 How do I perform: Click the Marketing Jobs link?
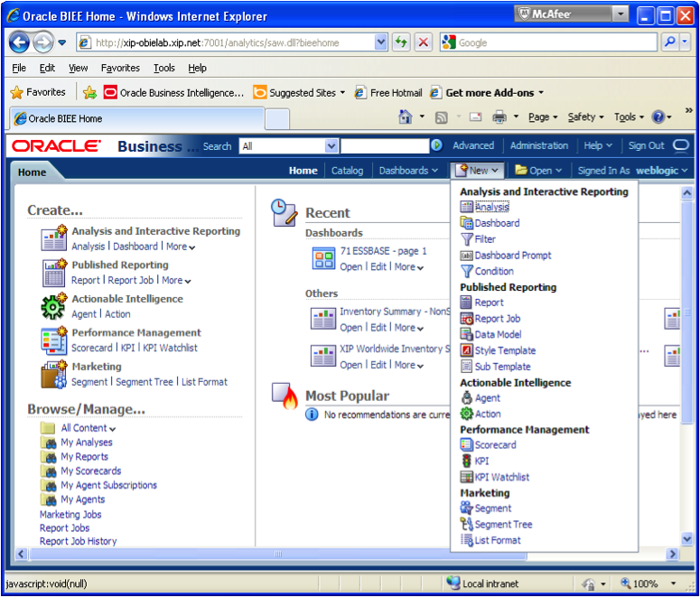[70, 515]
